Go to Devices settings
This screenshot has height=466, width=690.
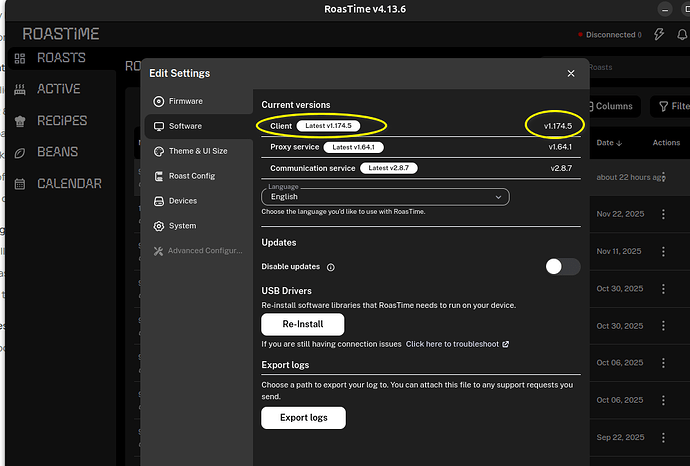click(x=182, y=201)
